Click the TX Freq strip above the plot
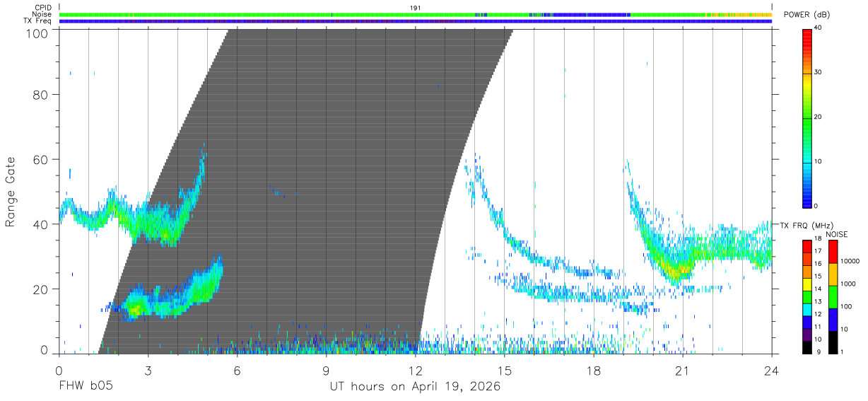868x401 pixels. point(416,21)
